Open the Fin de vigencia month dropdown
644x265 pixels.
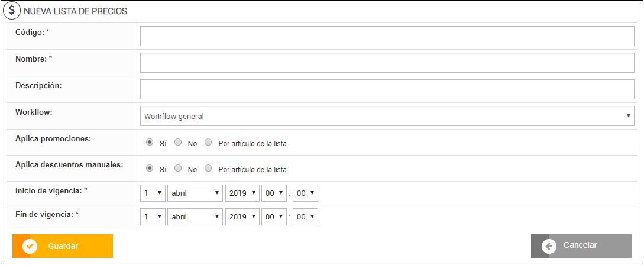[x=195, y=217]
